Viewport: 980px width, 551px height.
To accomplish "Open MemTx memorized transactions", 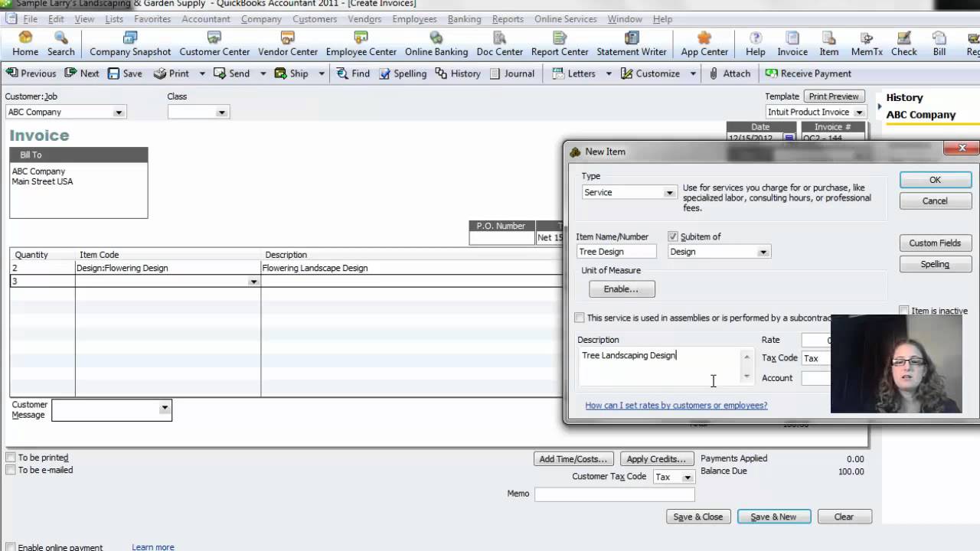I will pyautogui.click(x=867, y=44).
